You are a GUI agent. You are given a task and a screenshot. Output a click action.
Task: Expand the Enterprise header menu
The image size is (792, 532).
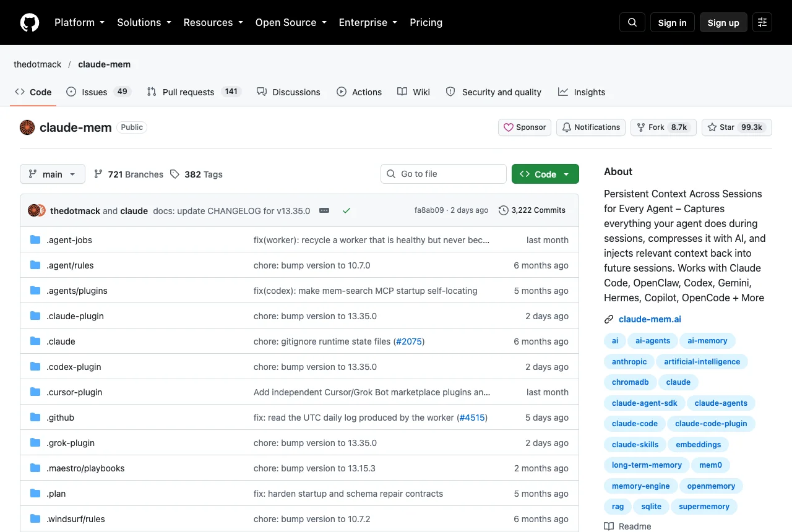click(x=368, y=22)
